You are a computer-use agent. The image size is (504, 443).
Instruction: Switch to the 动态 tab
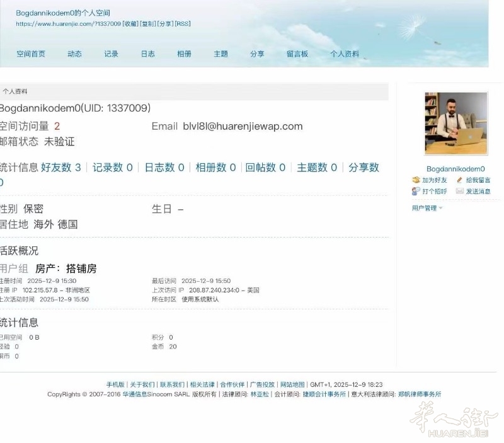pos(74,54)
